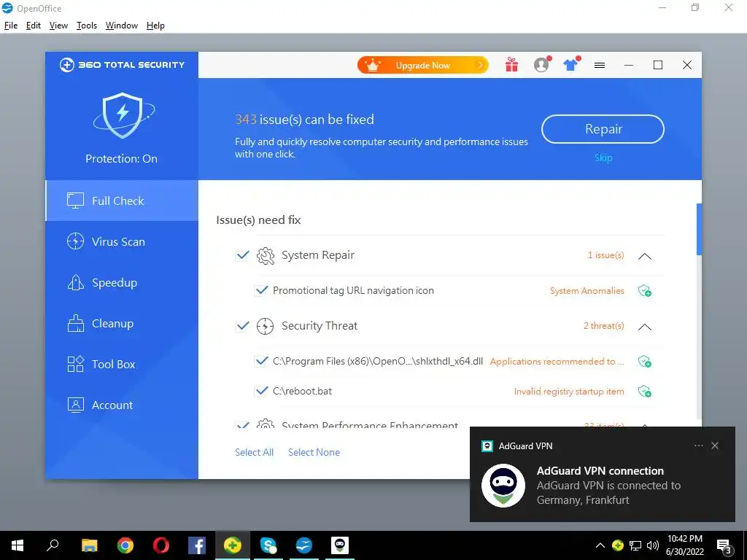Image resolution: width=747 pixels, height=560 pixels.
Task: Open the Speedup sidebar section
Action: [x=122, y=282]
